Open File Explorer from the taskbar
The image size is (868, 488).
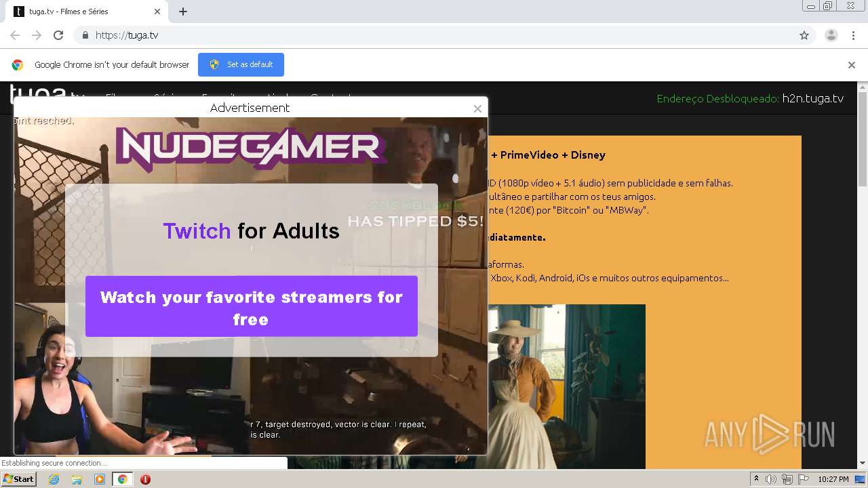pos(77,479)
